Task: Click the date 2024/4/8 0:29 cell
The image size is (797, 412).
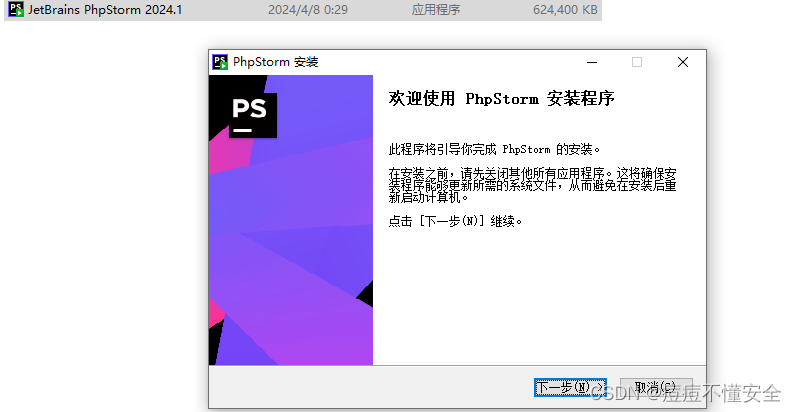Action: [308, 10]
